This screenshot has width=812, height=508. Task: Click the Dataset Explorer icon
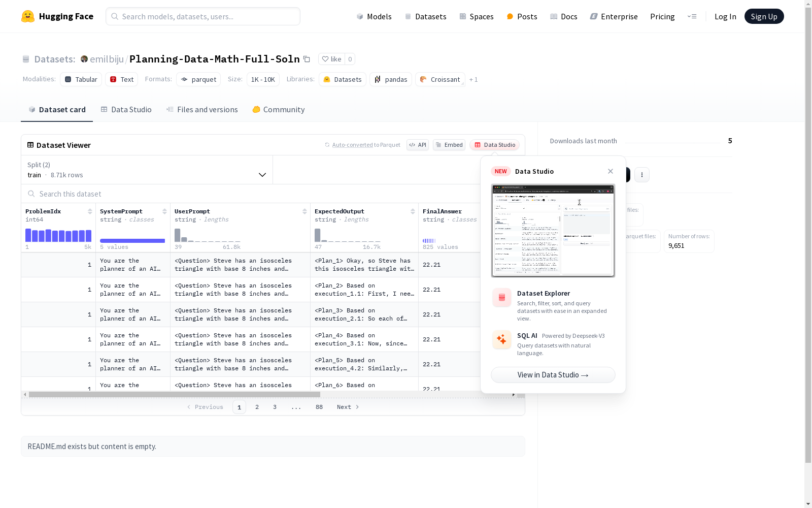[x=502, y=298]
